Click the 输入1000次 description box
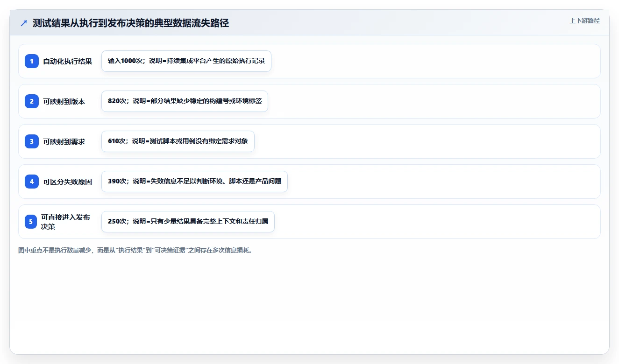The image size is (619, 364). pos(186,61)
